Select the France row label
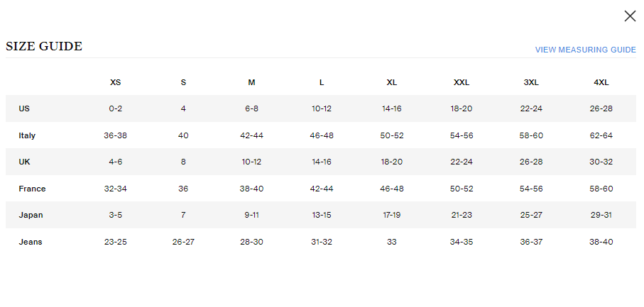The height and width of the screenshot is (307, 644). pyautogui.click(x=32, y=189)
